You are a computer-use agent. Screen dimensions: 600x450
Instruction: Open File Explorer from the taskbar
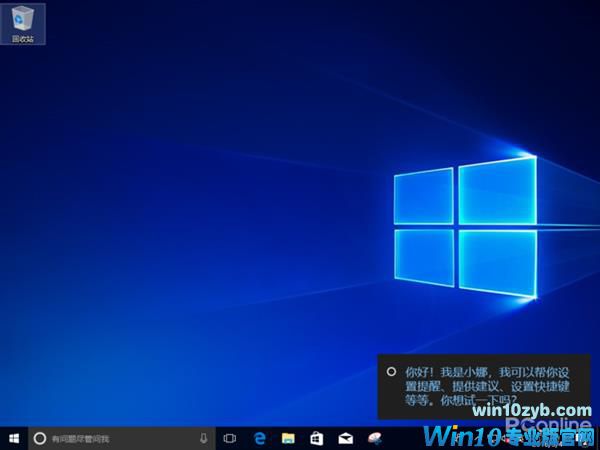click(x=288, y=438)
